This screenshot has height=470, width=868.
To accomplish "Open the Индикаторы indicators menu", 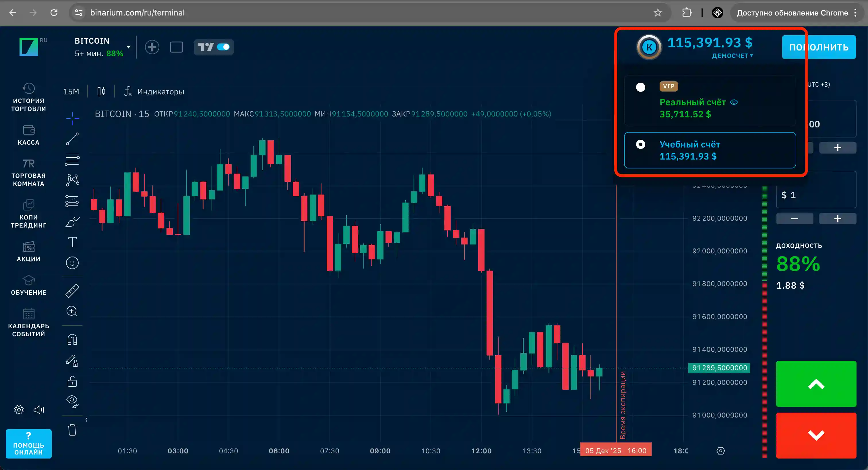I will click(154, 92).
